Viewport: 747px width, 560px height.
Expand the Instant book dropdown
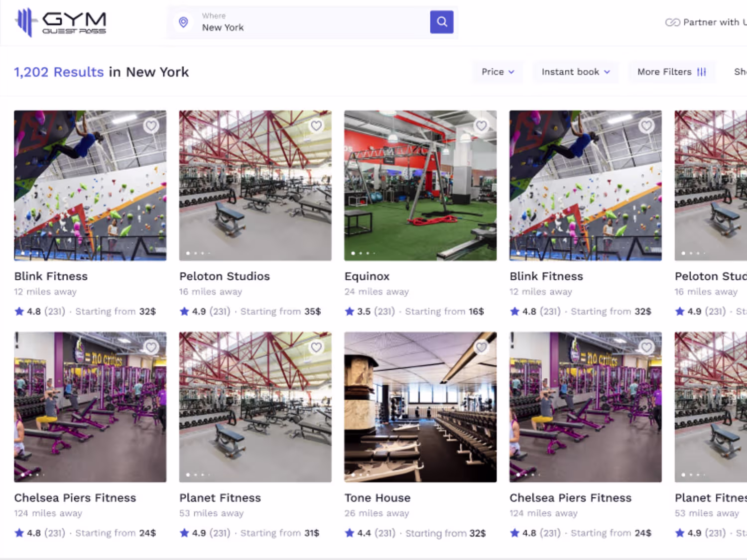[x=576, y=72]
